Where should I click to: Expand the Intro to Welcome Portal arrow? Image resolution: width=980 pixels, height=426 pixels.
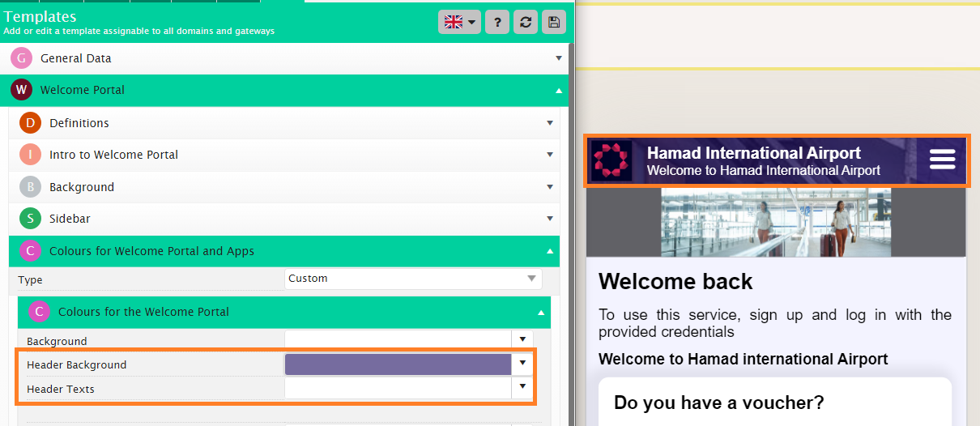point(550,155)
